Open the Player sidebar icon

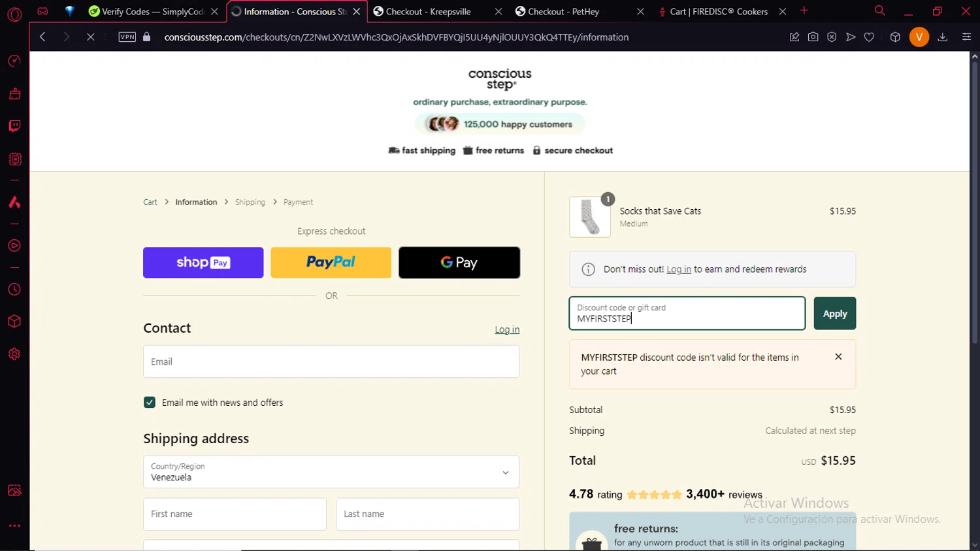14,246
